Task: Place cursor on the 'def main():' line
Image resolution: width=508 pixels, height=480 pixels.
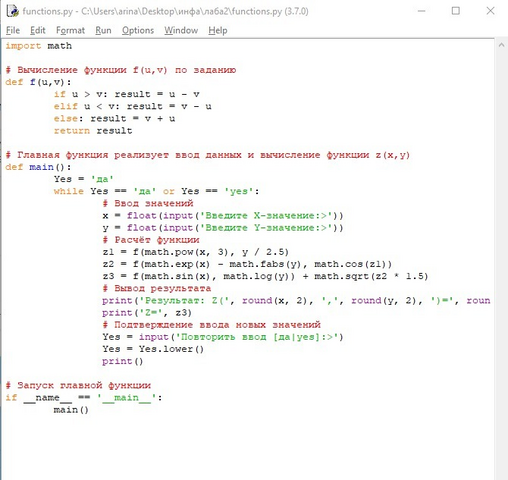Action: [38, 167]
